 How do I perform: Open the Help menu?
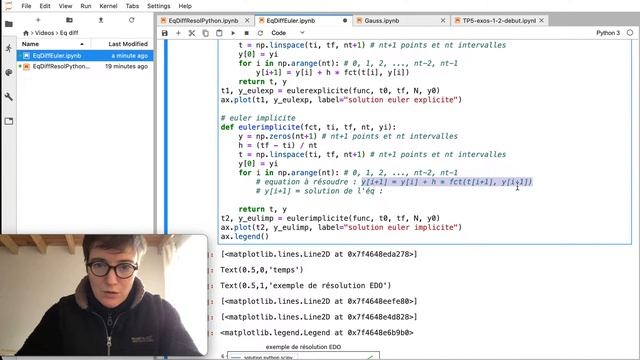coord(185,6)
